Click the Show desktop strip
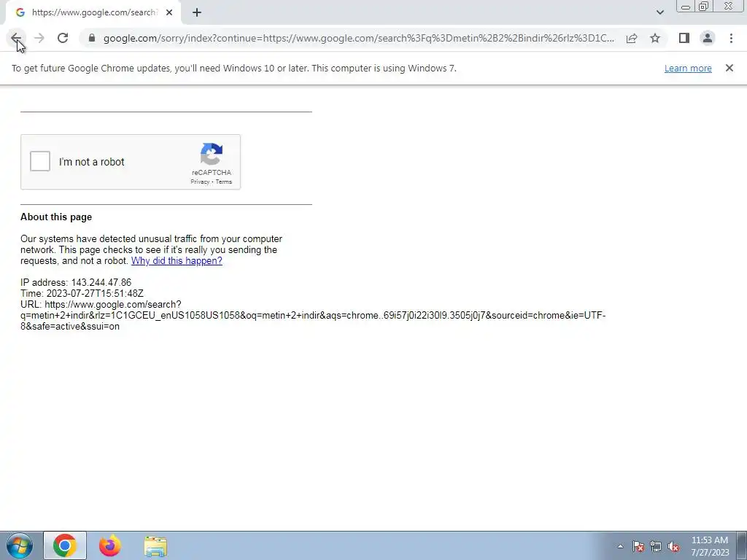 coord(742,545)
